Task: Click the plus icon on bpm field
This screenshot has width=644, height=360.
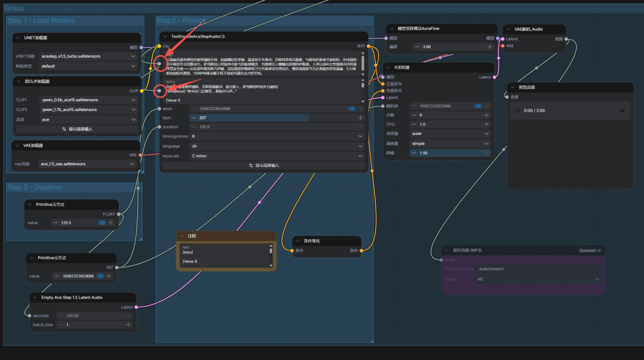Action: [x=360, y=118]
